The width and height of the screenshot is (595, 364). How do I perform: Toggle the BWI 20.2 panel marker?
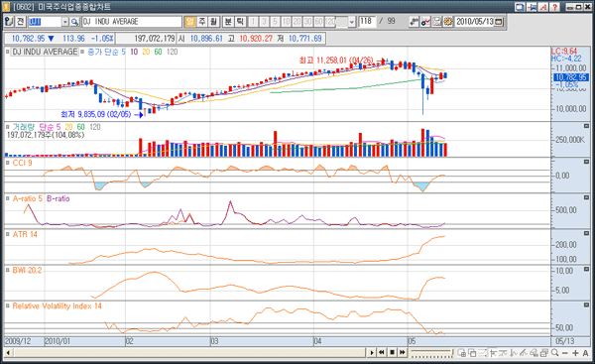click(x=7, y=270)
